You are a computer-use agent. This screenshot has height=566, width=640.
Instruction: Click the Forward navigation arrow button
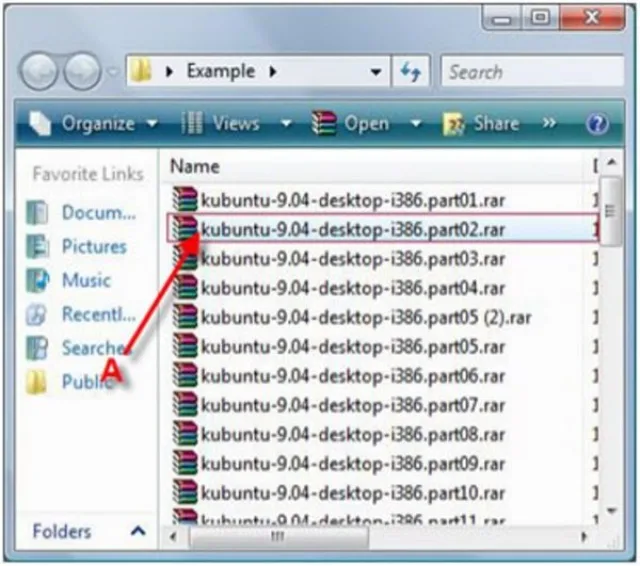(83, 71)
